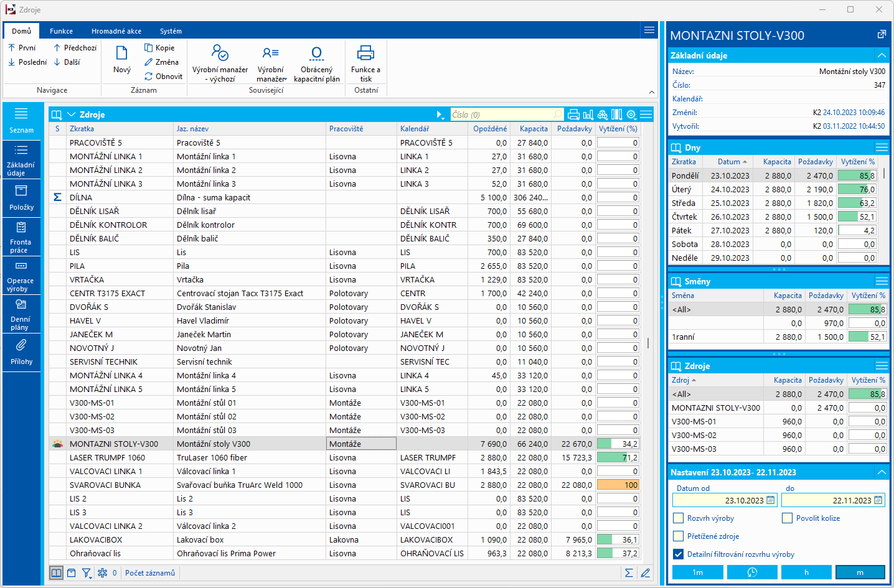Tick the Povolit kolize checkbox

click(x=788, y=518)
